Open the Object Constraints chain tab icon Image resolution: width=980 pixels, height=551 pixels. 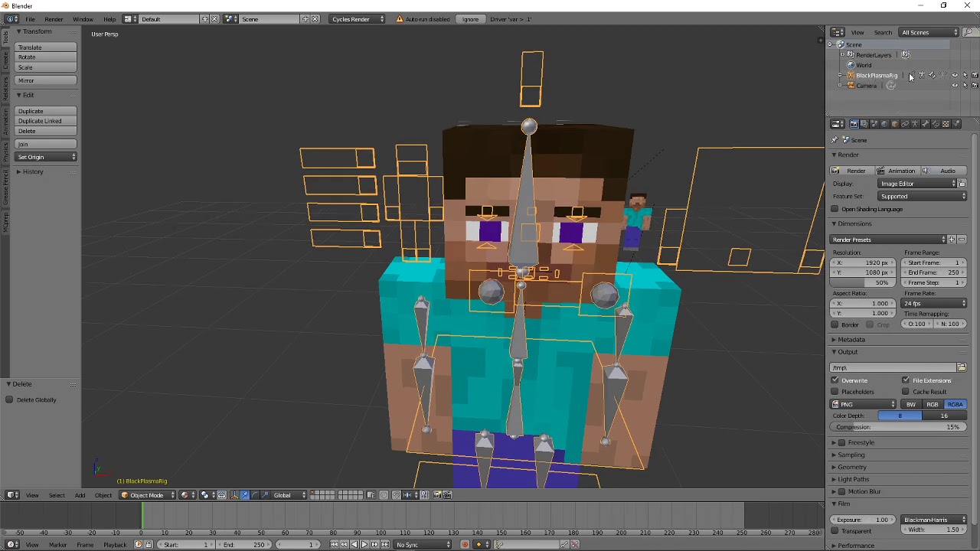[x=905, y=124]
